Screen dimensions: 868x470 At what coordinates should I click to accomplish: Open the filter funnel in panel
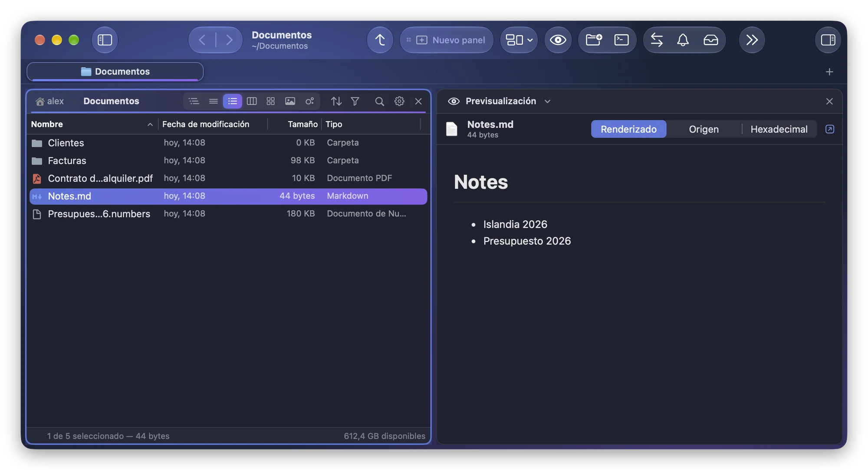[x=355, y=101]
